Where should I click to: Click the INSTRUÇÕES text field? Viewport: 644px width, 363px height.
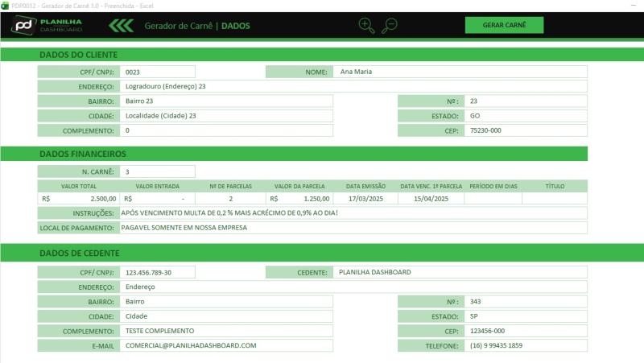pos(353,213)
